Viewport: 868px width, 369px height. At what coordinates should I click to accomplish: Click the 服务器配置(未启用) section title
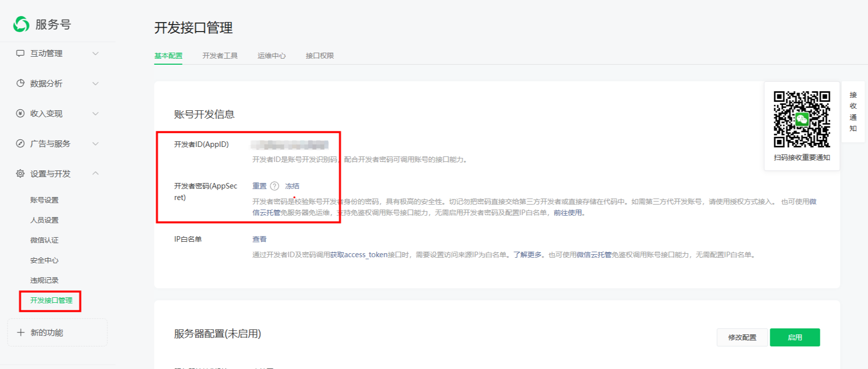pyautogui.click(x=218, y=333)
